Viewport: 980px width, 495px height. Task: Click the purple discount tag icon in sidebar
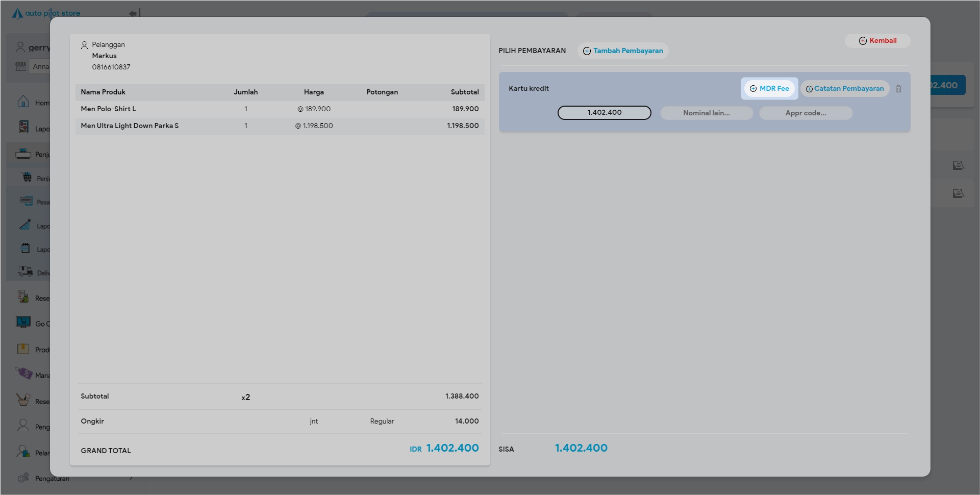click(x=23, y=374)
